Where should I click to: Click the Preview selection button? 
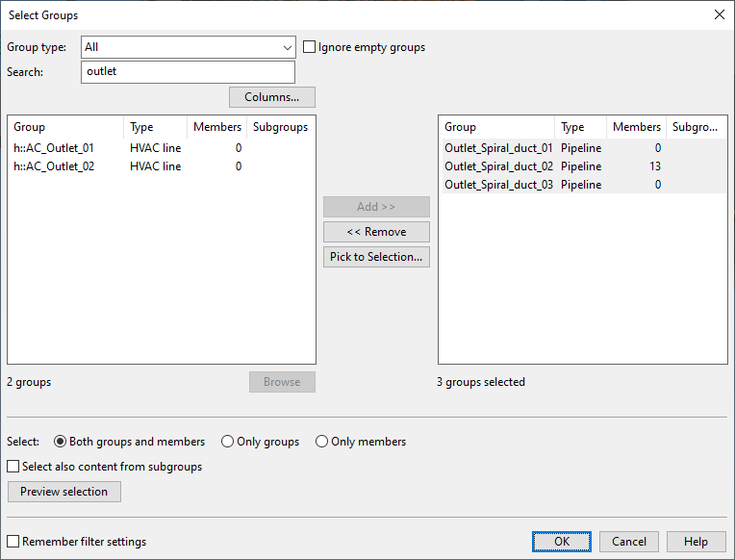point(64,492)
